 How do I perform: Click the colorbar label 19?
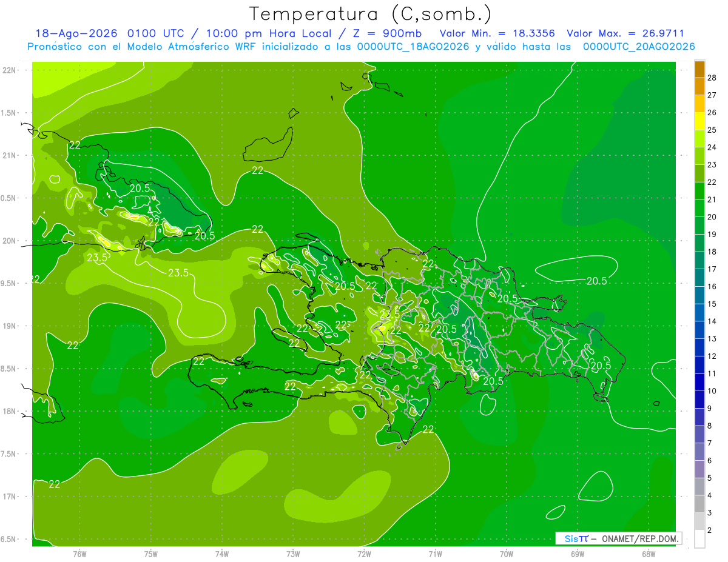(712, 234)
